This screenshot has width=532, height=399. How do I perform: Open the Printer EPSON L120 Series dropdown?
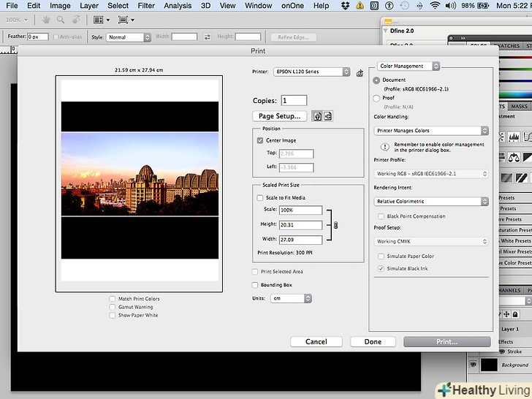point(312,72)
